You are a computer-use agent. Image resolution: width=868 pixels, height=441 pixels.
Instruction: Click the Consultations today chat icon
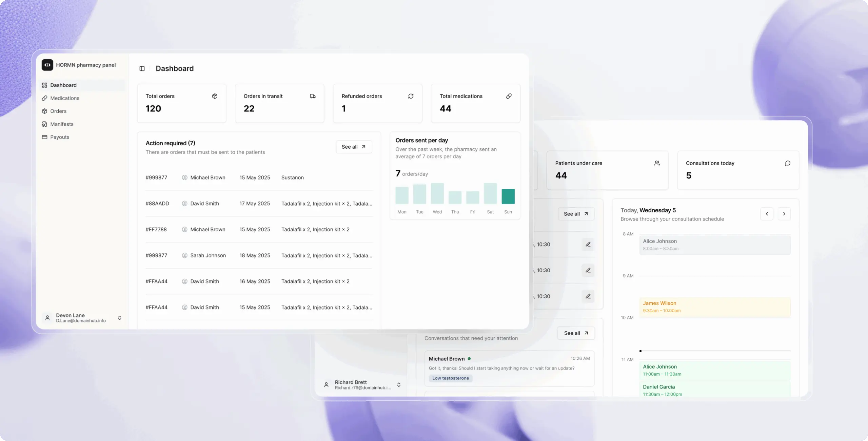787,163
